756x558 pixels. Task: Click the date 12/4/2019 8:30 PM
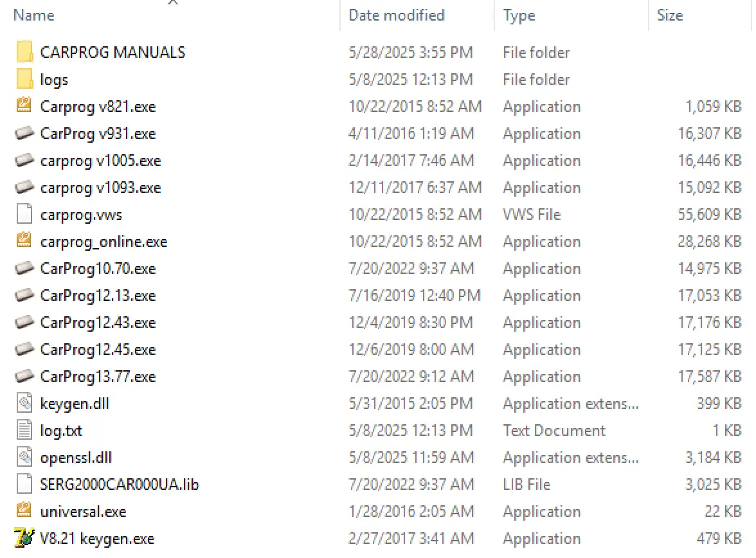tap(410, 322)
